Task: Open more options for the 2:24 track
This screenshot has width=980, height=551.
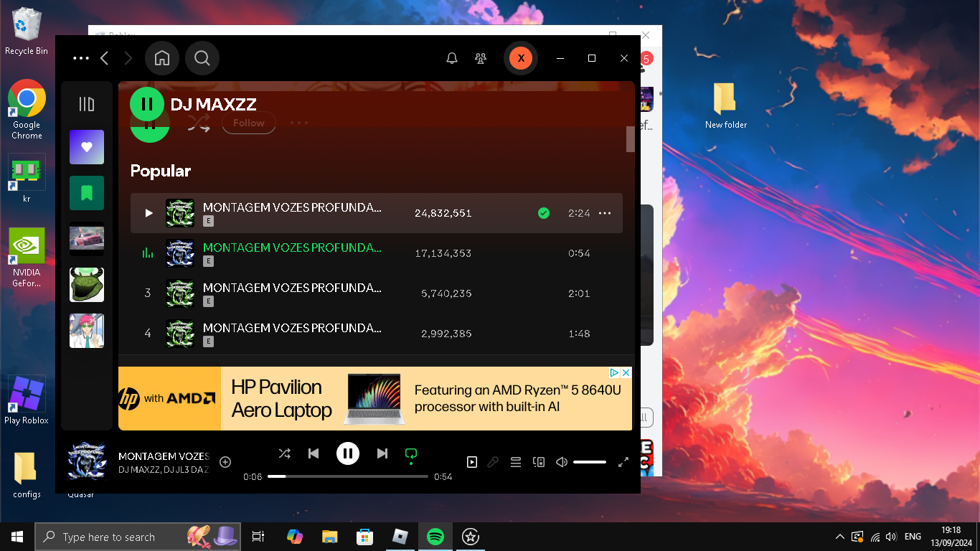Action: pos(605,213)
